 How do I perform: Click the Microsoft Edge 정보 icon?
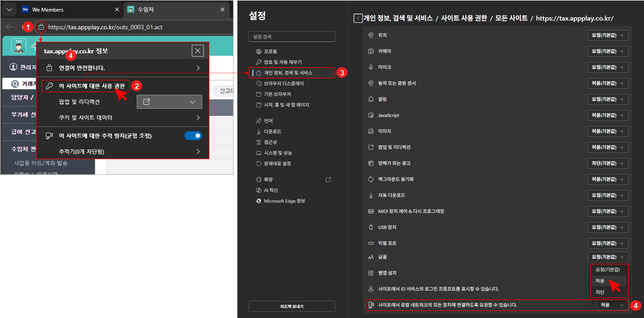(x=259, y=201)
